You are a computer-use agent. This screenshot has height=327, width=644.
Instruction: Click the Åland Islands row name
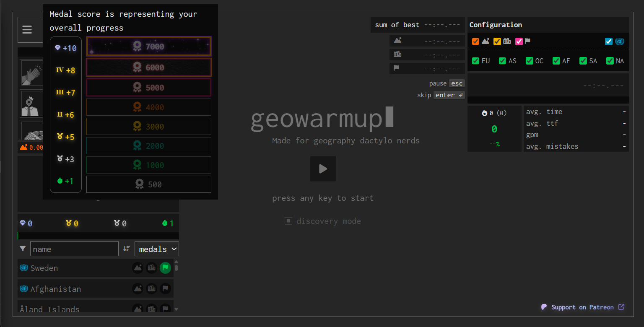(x=49, y=309)
